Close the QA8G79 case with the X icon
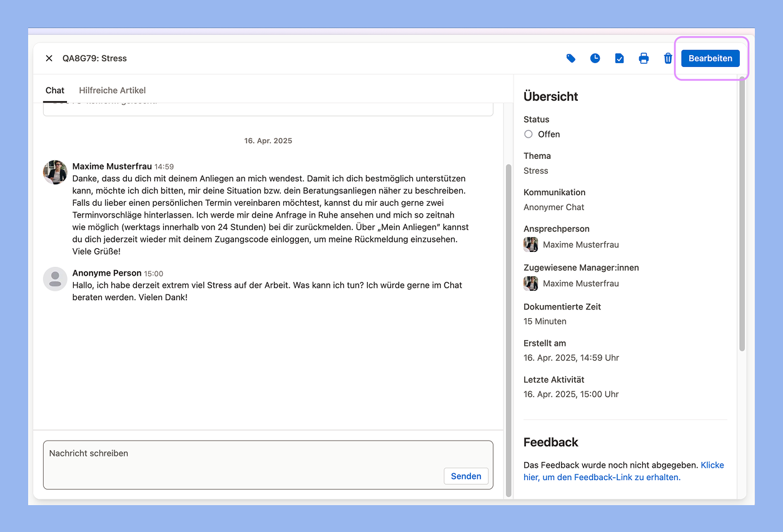The width and height of the screenshot is (783, 532). [49, 58]
